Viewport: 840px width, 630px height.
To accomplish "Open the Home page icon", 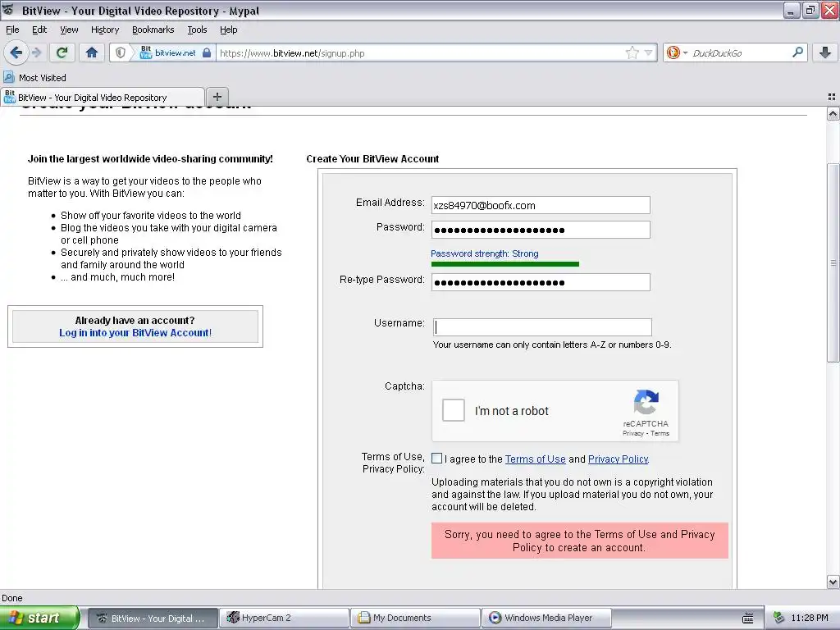I will (x=92, y=52).
